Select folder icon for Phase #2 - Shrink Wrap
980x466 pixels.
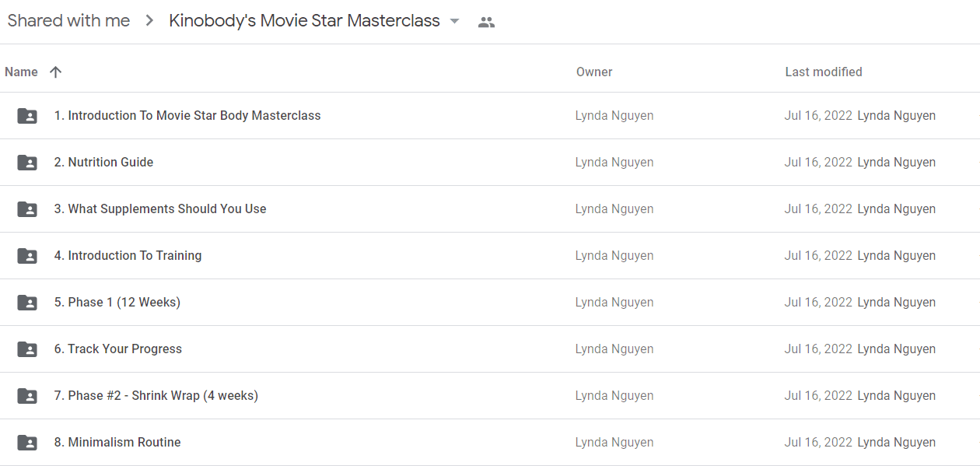27,396
